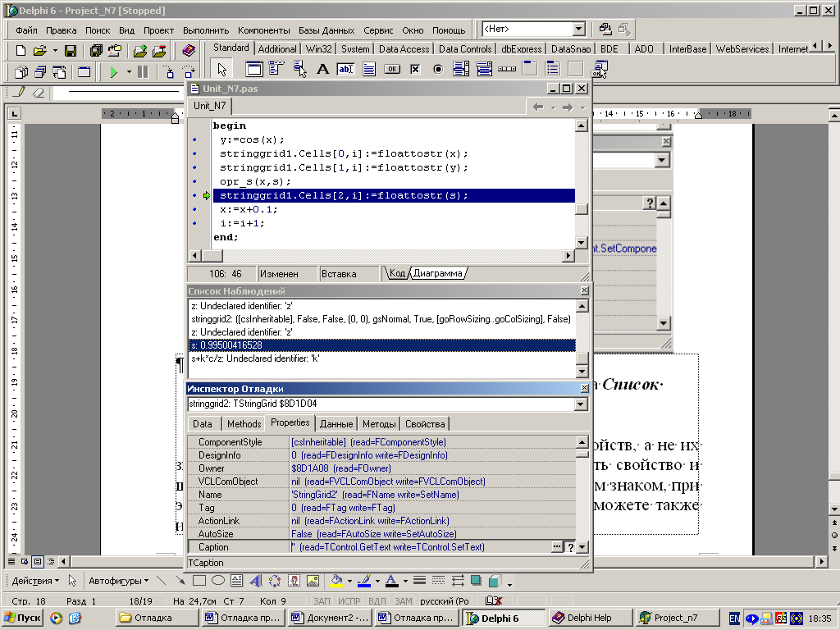Screen dimensions: 840x630
Task: Select watch row s: 0.99500416528
Action: (382, 345)
